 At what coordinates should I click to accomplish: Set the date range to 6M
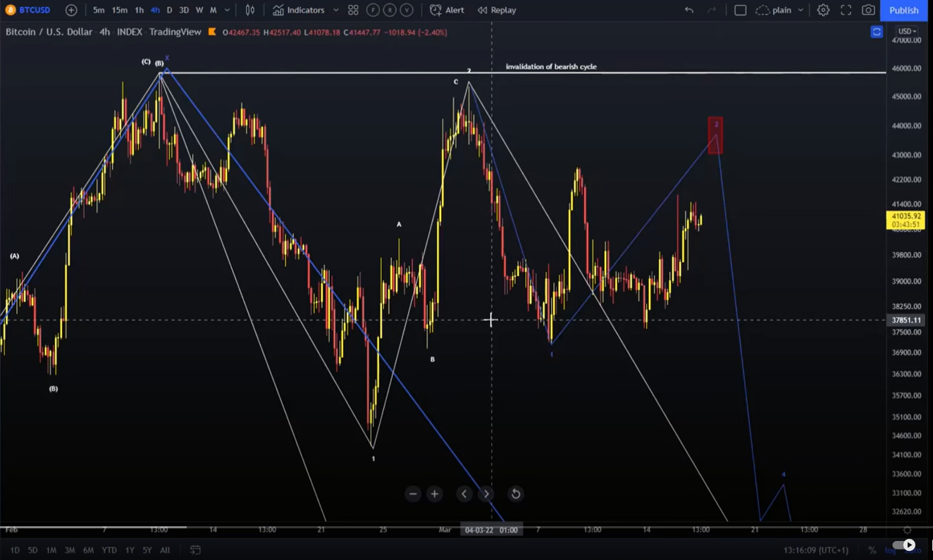(x=88, y=550)
